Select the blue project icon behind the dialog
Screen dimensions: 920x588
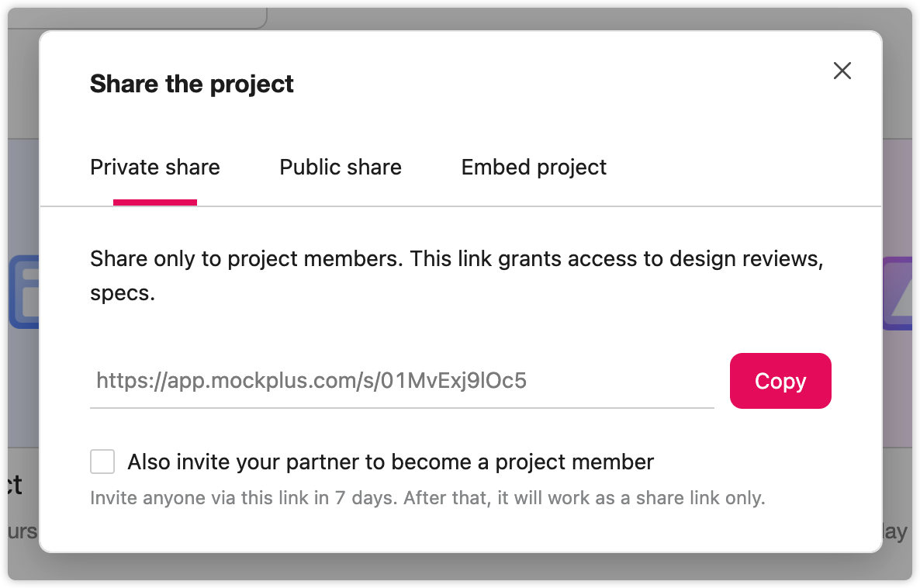(24, 292)
